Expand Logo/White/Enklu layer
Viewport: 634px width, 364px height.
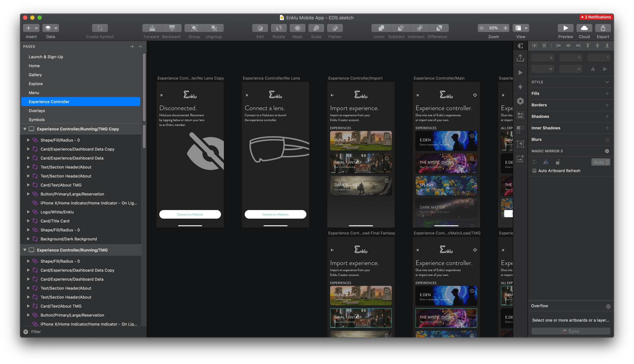28,212
